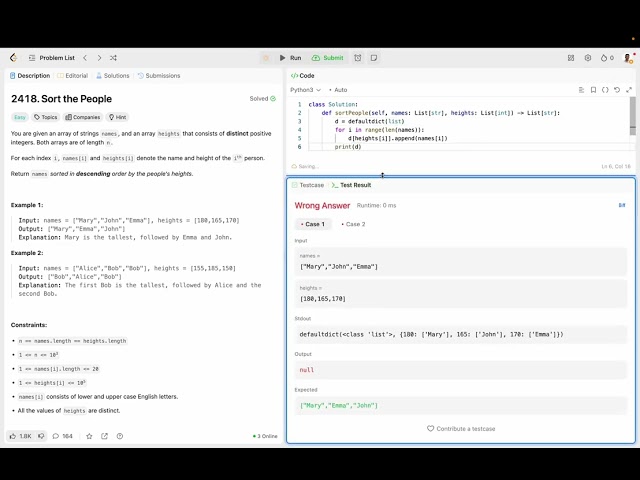The height and width of the screenshot is (480, 640).
Task: Click the format code lines icon
Action: coord(581,90)
